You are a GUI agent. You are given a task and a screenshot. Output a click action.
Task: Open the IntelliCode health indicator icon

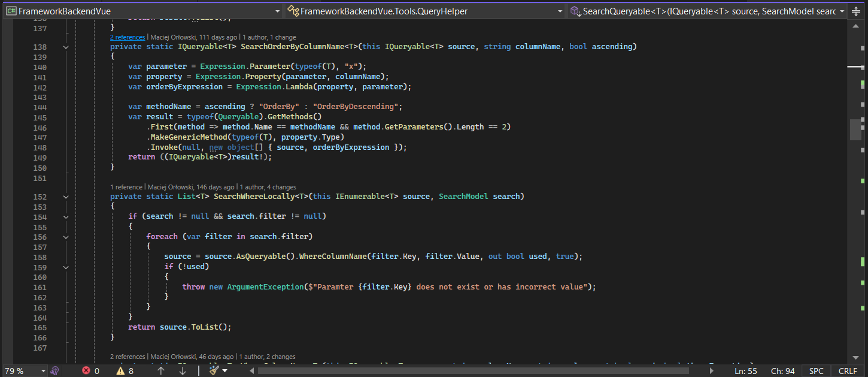(54, 371)
